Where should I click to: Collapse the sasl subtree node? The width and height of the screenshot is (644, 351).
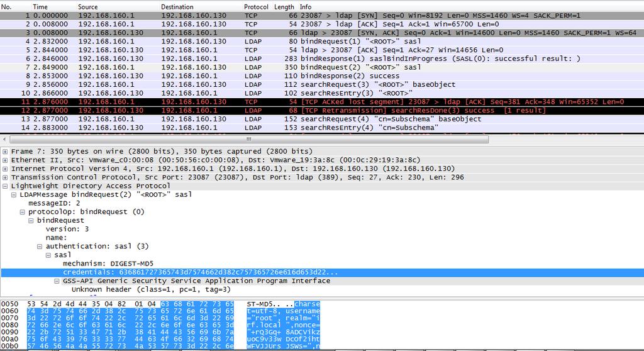(x=48, y=255)
